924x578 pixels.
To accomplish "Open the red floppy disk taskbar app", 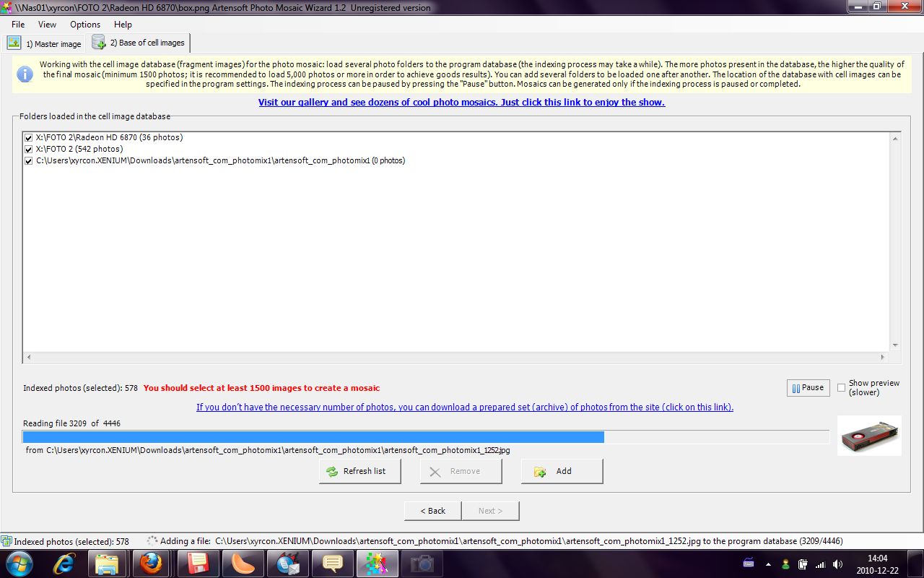I will [197, 564].
